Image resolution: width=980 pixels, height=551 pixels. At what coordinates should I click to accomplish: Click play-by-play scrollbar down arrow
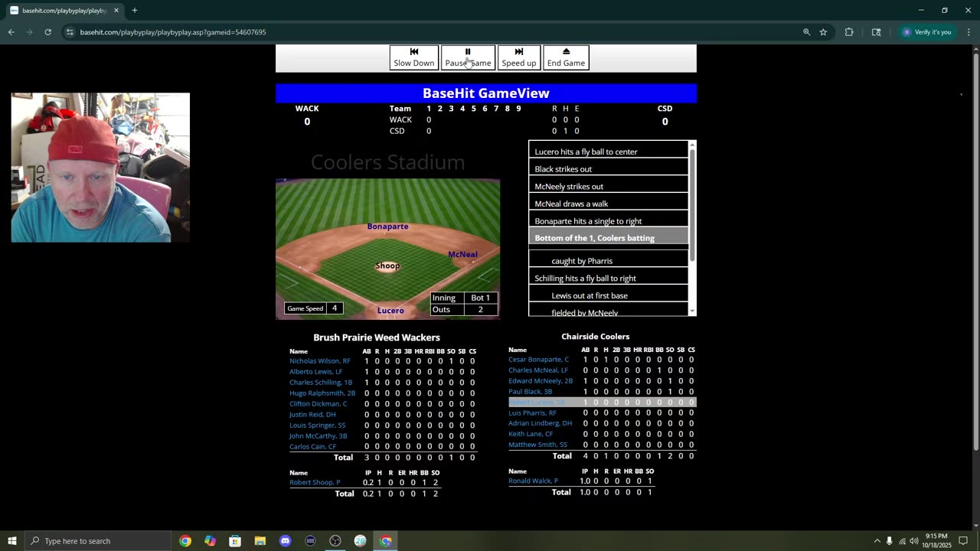pyautogui.click(x=692, y=311)
